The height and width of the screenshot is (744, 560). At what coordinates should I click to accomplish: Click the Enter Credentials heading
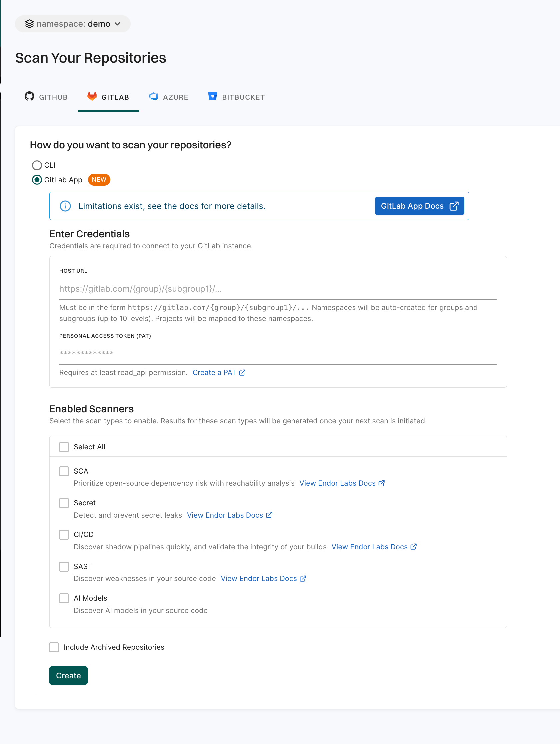[89, 234]
